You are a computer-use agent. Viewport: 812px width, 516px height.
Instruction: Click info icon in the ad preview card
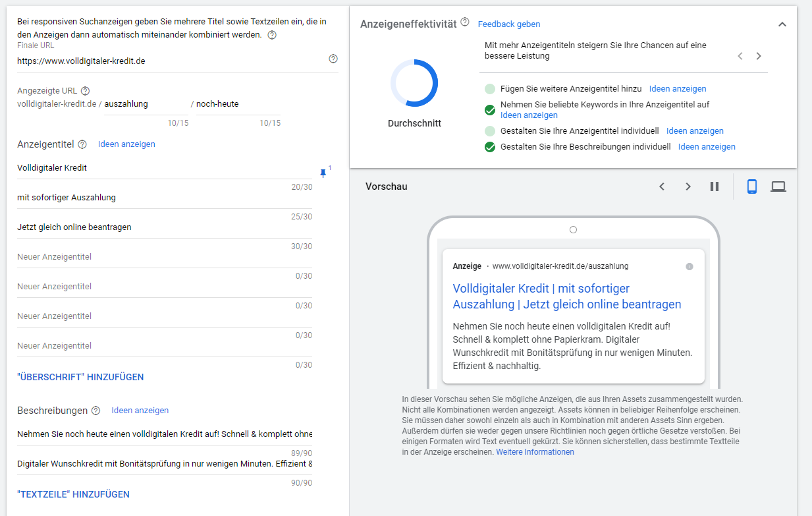click(x=690, y=267)
